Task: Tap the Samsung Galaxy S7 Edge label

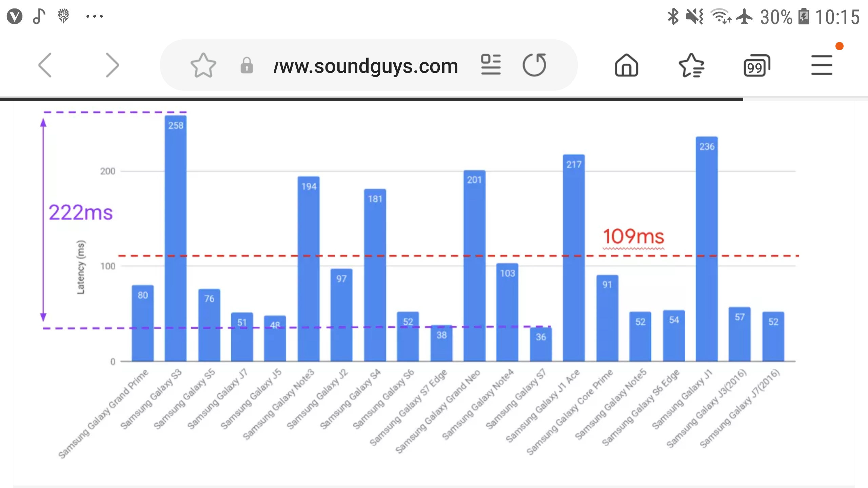Action: 408,407
